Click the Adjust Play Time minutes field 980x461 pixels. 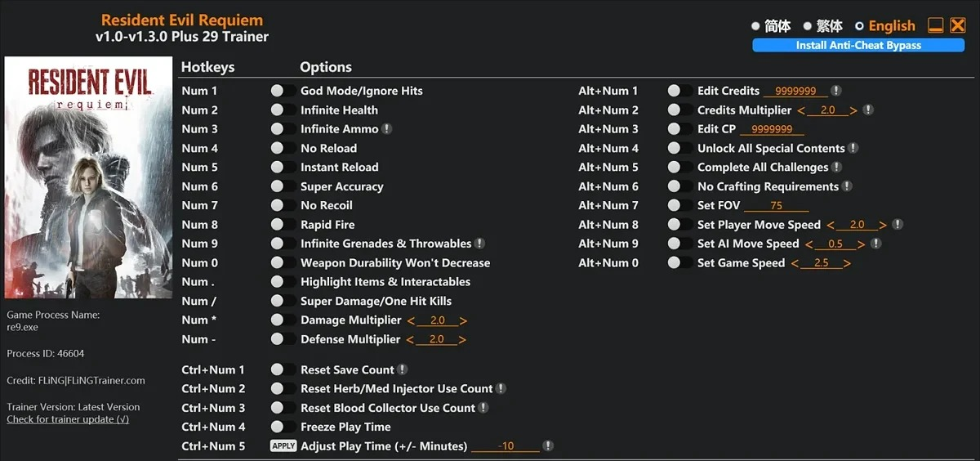pyautogui.click(x=506, y=446)
